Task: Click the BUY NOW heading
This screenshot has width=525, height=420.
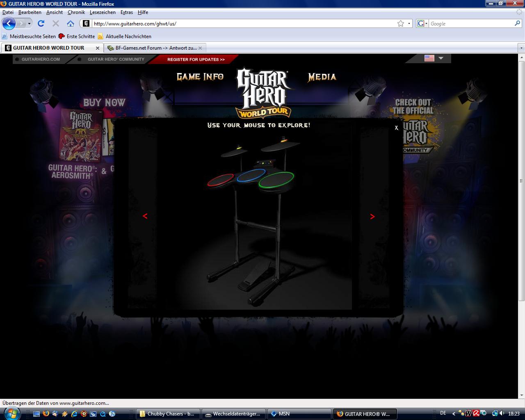Action: [x=104, y=103]
